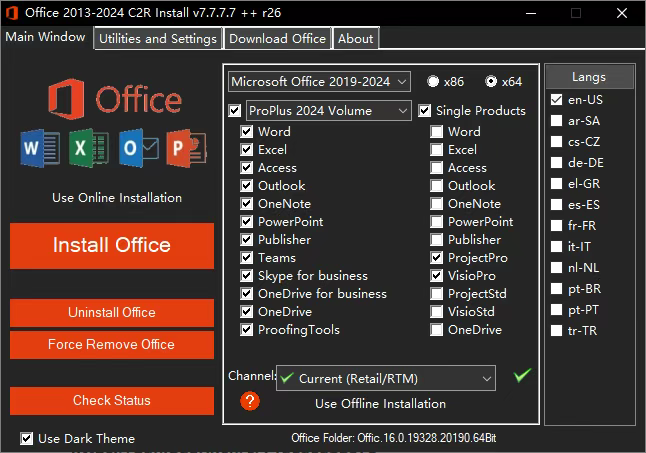The image size is (646, 453).
Task: Switch to the Utilities and Settings tab
Action: [157, 38]
